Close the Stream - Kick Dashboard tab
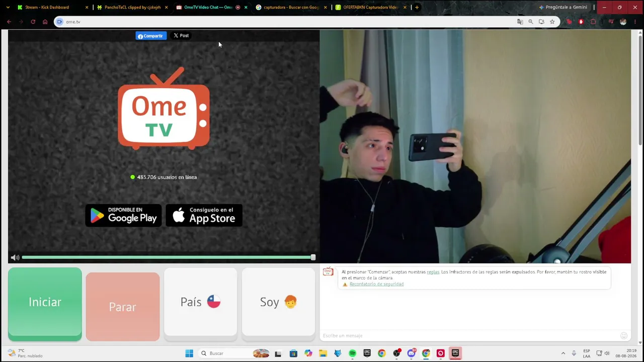644x362 pixels. [87, 8]
